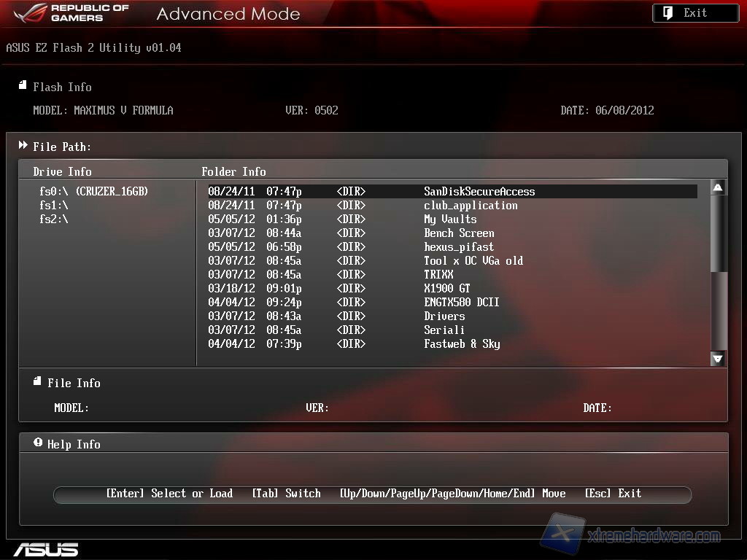Image resolution: width=747 pixels, height=560 pixels.
Task: Select the fs1:\ drive entry
Action: [54, 205]
